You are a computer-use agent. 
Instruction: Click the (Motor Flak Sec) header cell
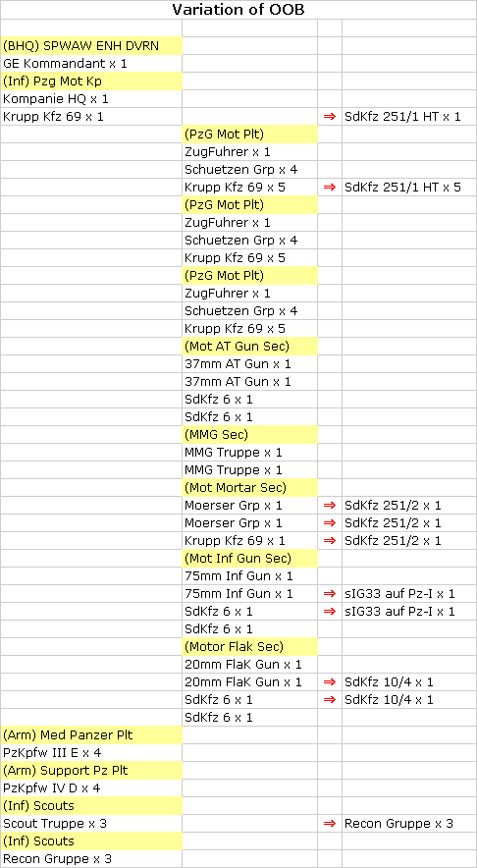pos(250,646)
